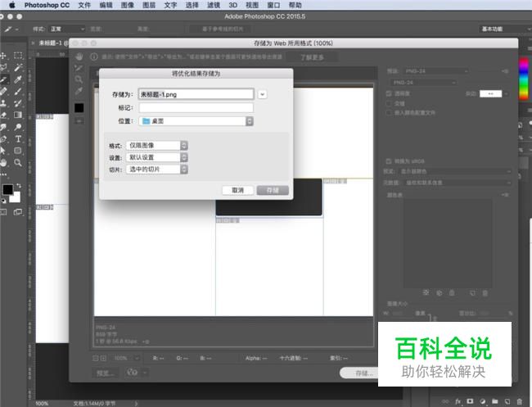Click the info tip icon in dialog
Screen dimensions: 532x407
(x=94, y=57)
